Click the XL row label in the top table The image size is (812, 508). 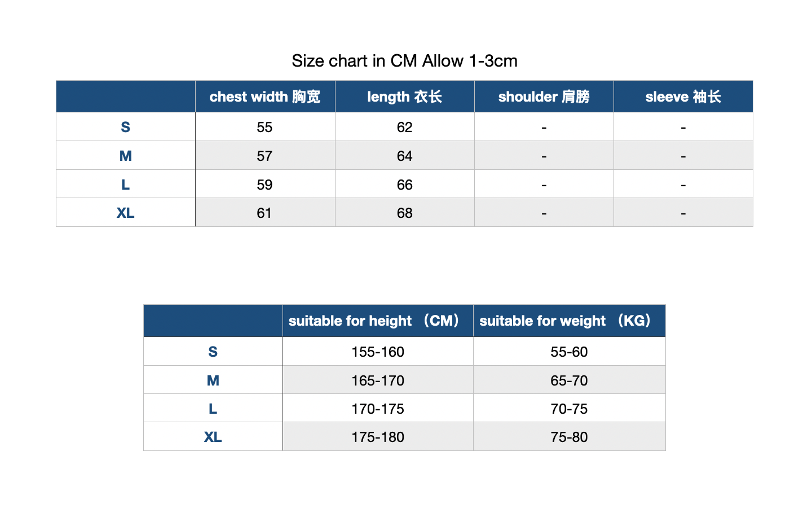(x=125, y=213)
